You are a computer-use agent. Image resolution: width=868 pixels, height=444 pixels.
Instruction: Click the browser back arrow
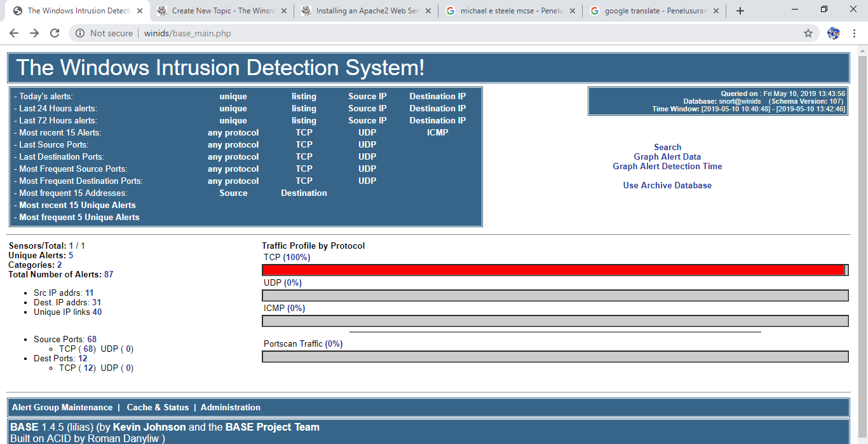tap(14, 33)
